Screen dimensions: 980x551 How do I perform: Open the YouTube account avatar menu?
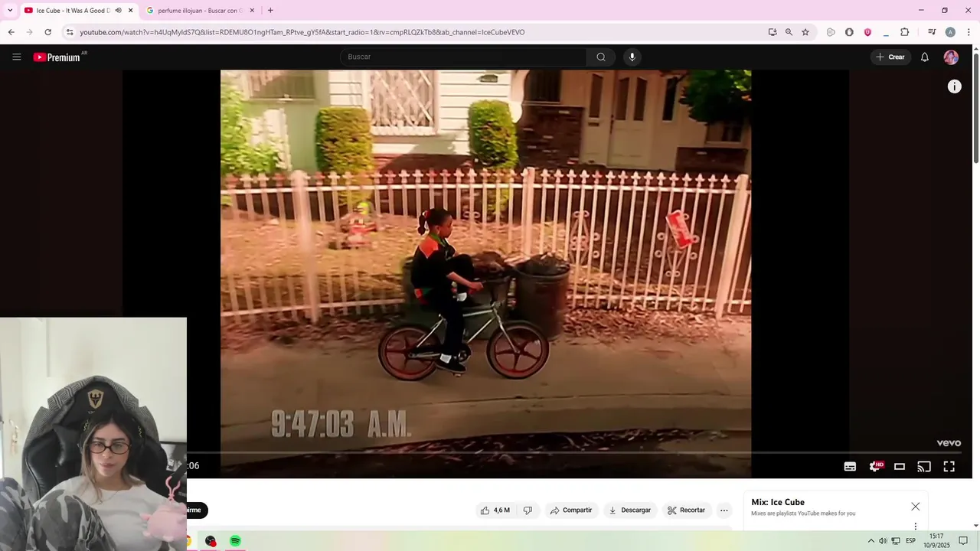click(951, 57)
